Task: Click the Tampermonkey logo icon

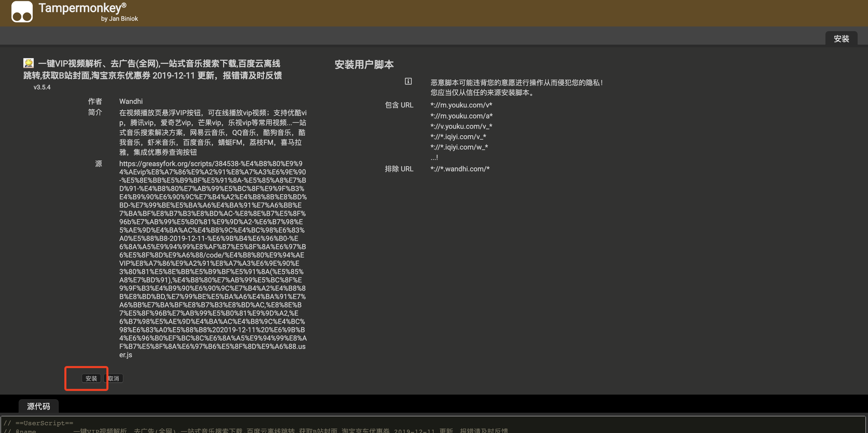Action: 22,11
